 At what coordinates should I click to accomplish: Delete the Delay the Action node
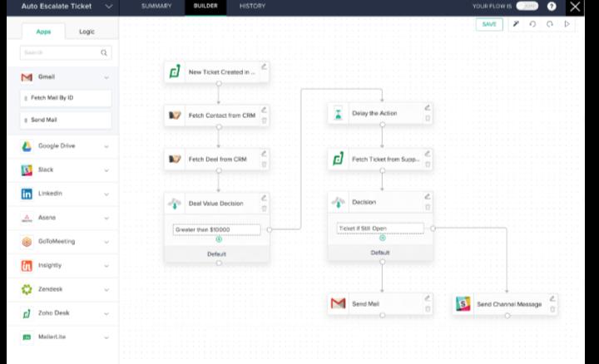coord(428,118)
